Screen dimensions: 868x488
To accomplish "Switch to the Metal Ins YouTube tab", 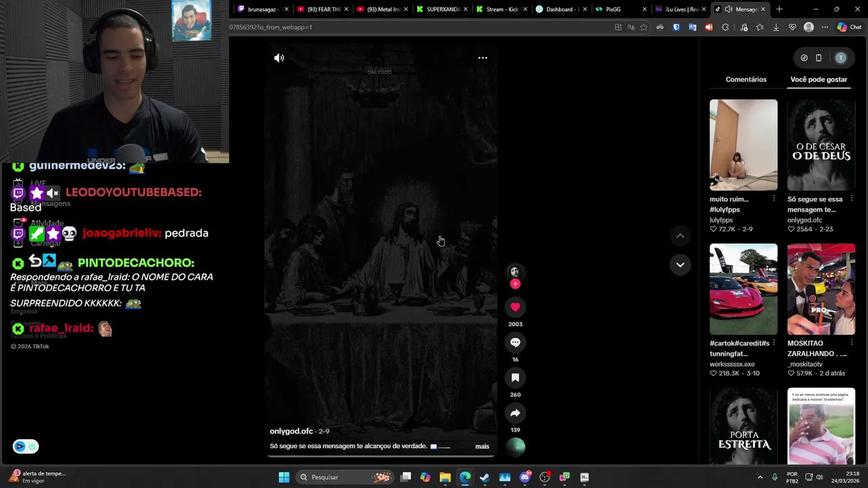I will (382, 9).
